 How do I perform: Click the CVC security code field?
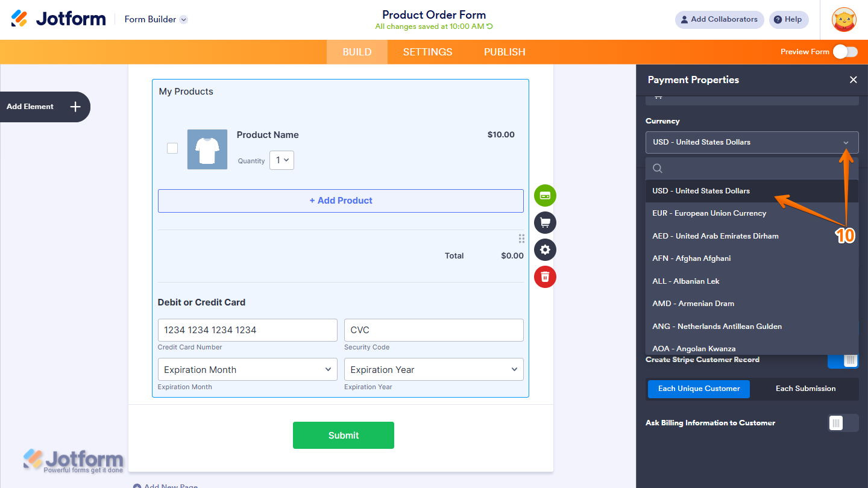[x=434, y=330]
